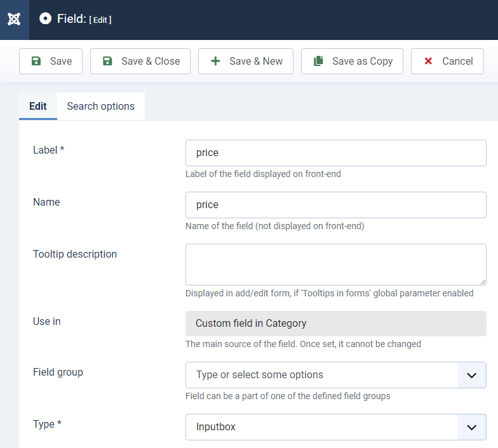Screen dimensions: 498x448
Task: Click the circle icon beside the Field title
Action: tap(45, 18)
